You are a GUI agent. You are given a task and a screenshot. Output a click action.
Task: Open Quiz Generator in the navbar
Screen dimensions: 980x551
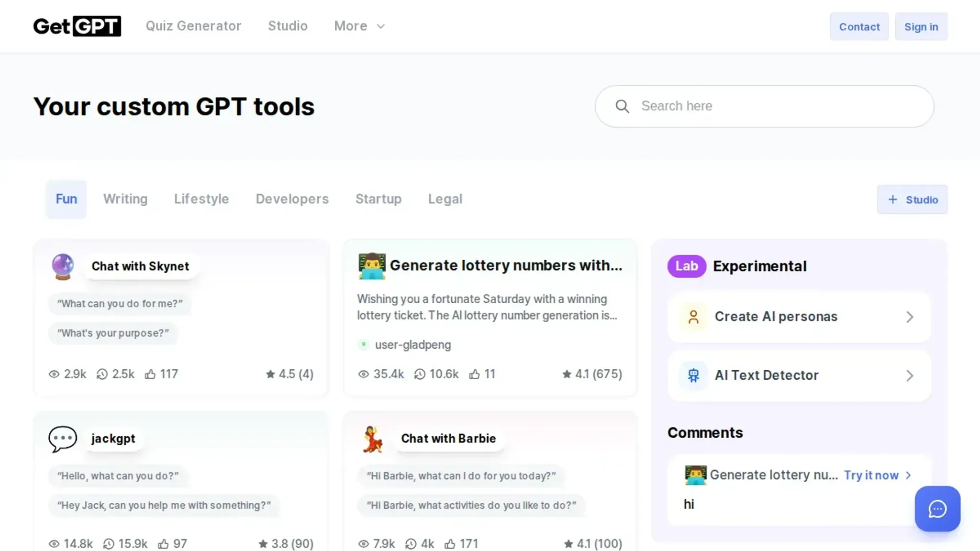coord(193,26)
